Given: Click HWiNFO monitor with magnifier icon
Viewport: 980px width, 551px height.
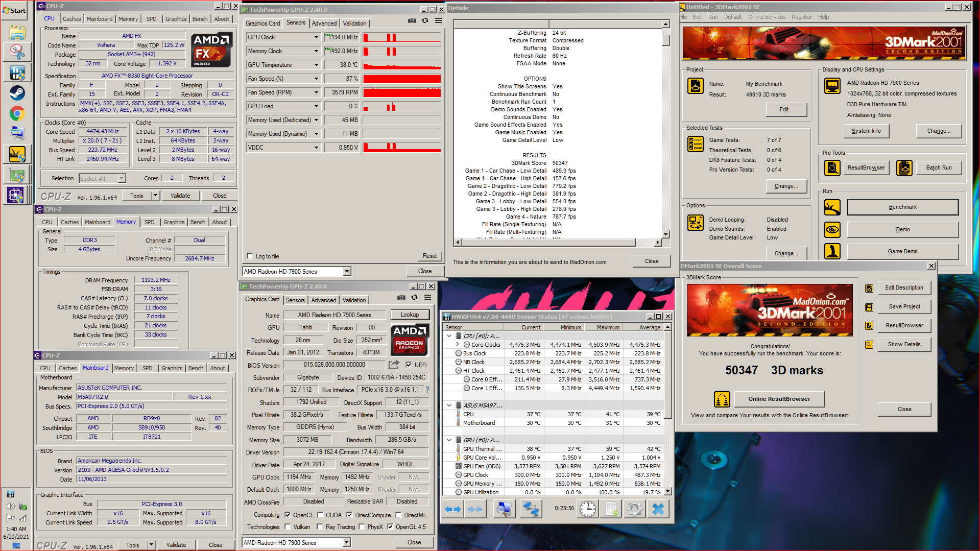Looking at the screenshot, I should pos(504,509).
